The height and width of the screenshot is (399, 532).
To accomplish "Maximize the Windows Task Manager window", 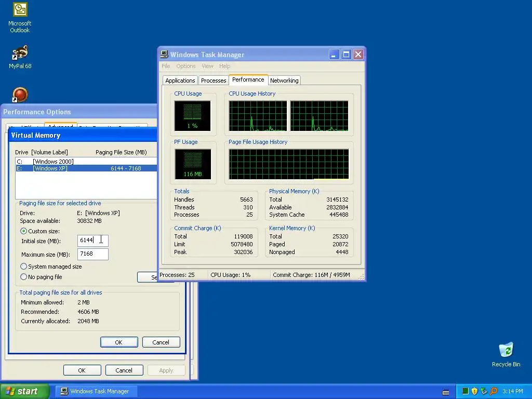I will click(346, 54).
